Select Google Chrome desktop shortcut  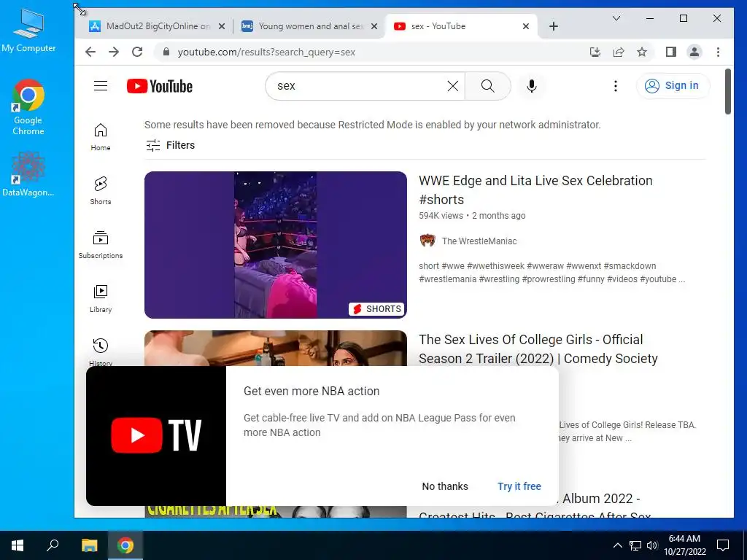28,108
